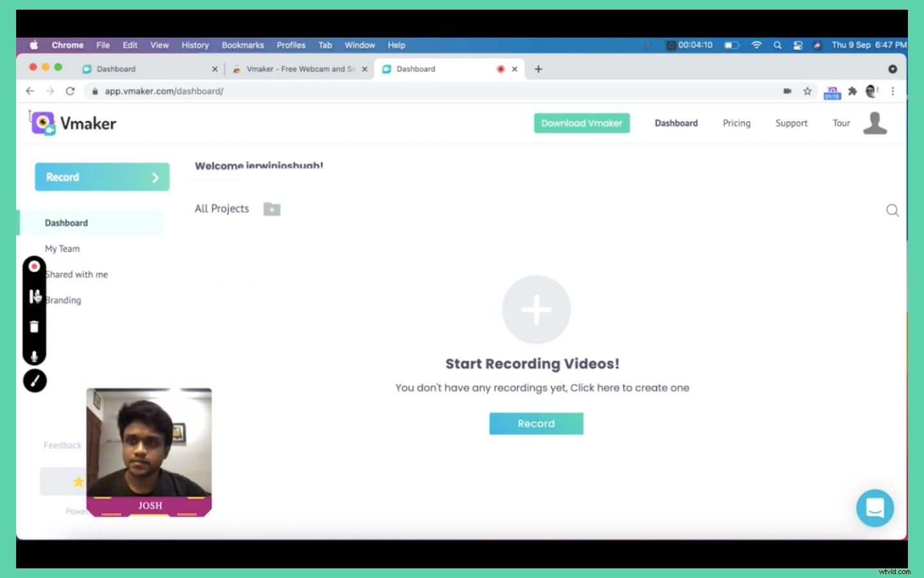Viewport: 924px width, 578px height.
Task: Click the Vmaker extension timer icon in Chrome
Action: tap(832, 92)
